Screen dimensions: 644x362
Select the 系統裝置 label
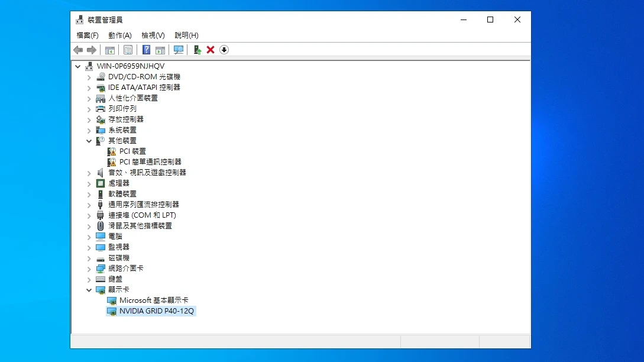(122, 130)
